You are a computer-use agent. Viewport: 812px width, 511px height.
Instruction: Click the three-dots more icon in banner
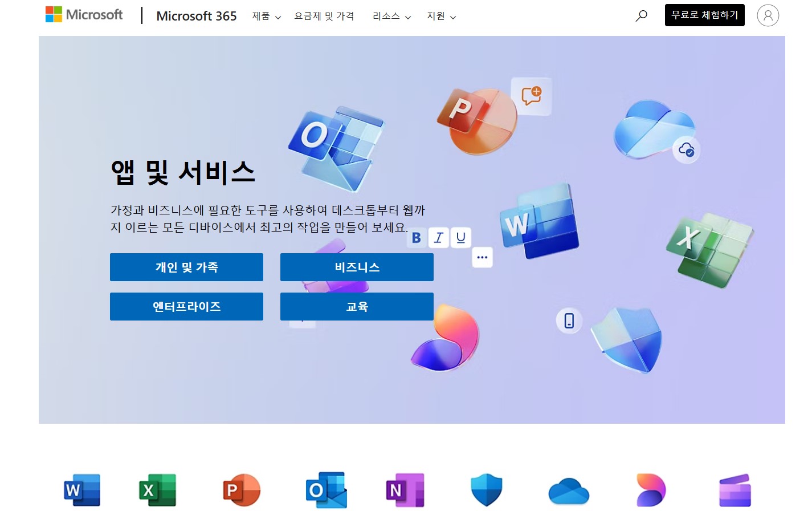pos(482,257)
